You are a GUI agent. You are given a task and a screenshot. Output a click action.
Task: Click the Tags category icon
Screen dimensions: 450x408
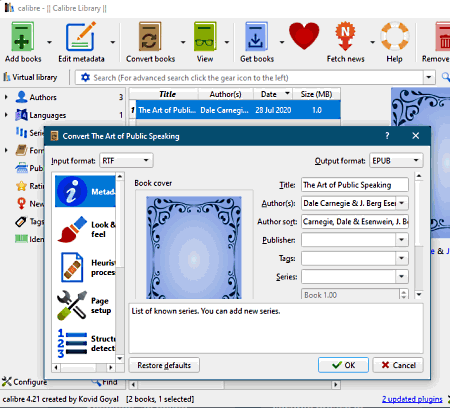[x=21, y=221]
